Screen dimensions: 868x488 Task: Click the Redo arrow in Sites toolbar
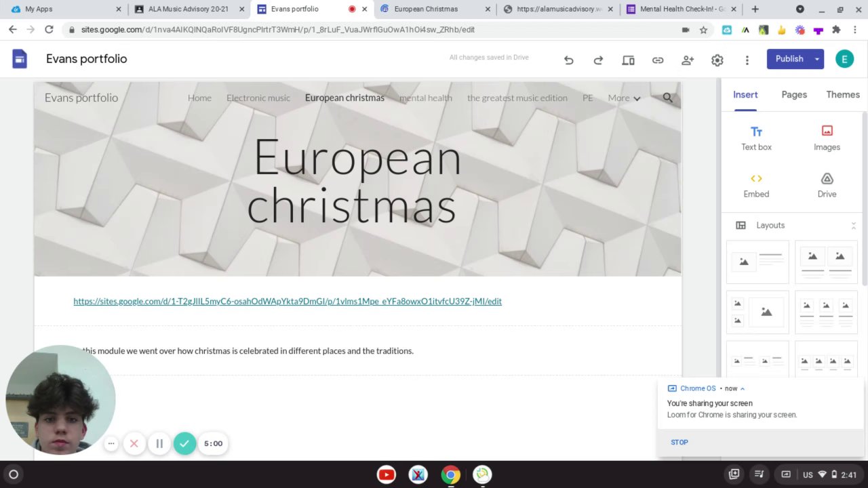[x=598, y=60]
